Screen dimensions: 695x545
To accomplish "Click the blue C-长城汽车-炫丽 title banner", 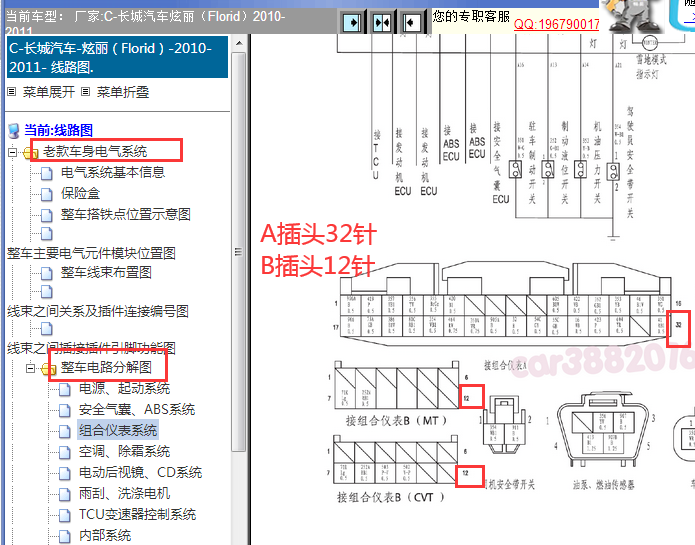I will (117, 58).
